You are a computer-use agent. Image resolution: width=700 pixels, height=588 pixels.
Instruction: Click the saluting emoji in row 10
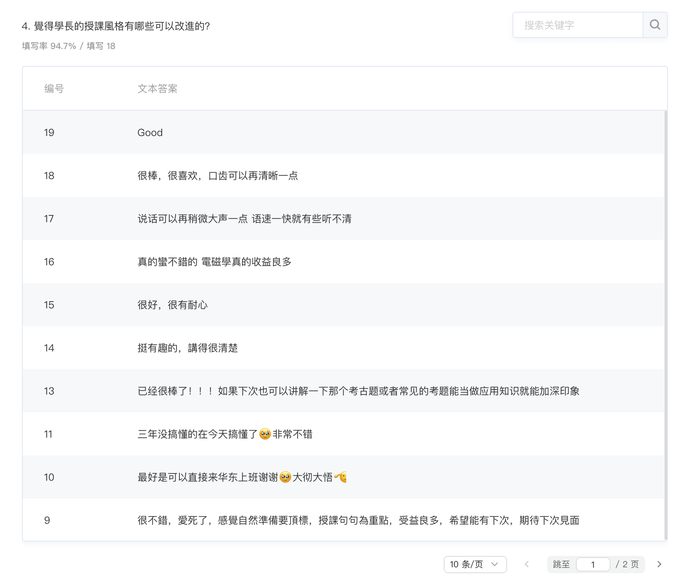tap(341, 477)
